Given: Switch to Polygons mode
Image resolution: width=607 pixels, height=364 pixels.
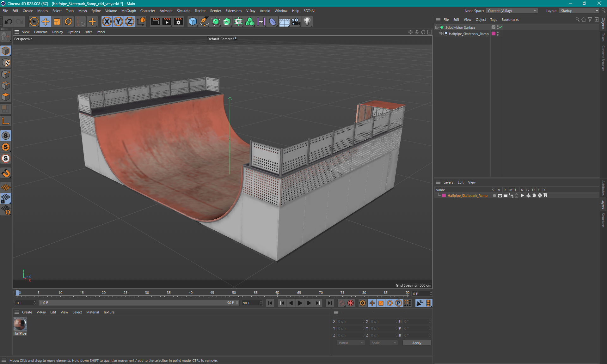Looking at the screenshot, I should 6,97.
